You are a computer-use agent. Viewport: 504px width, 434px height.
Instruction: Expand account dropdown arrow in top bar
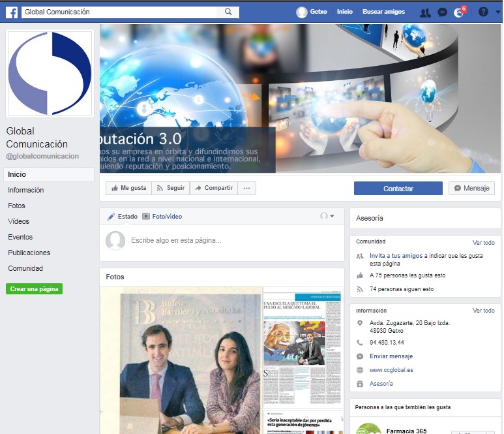498,12
